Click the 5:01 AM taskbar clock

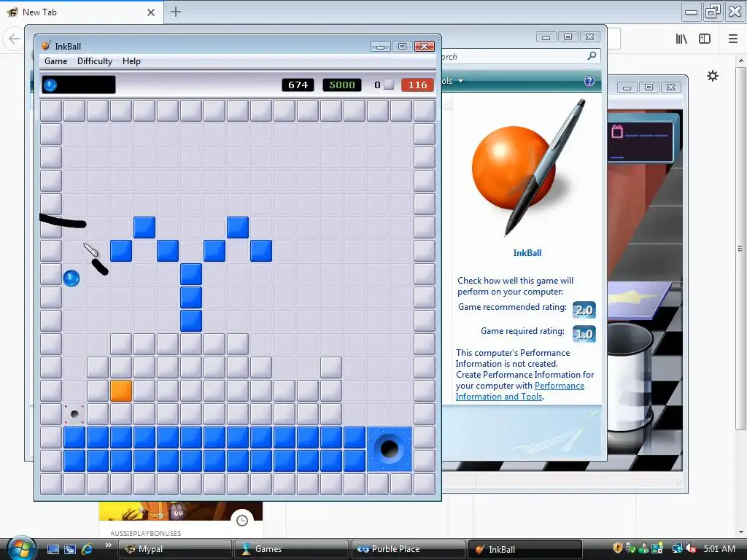pyautogui.click(x=719, y=549)
